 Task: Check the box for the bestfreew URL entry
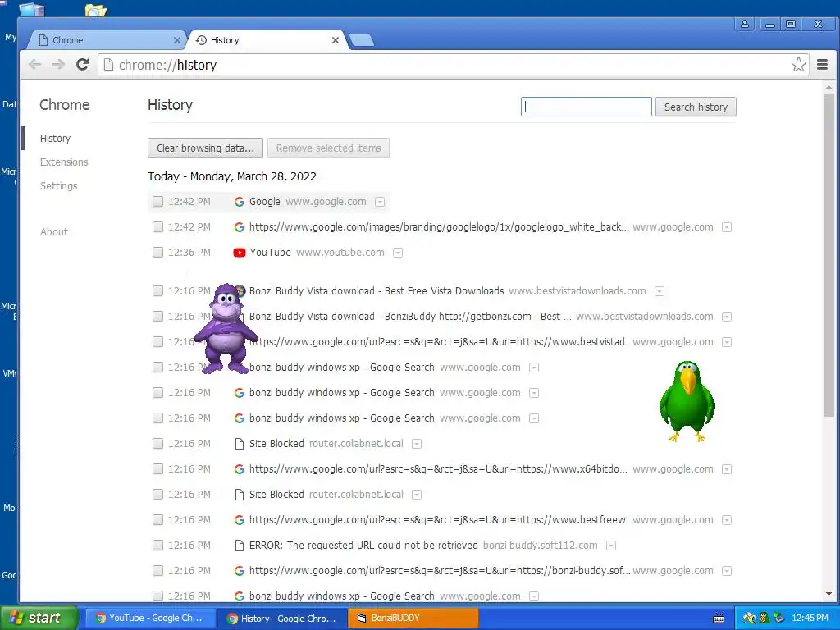[157, 519]
